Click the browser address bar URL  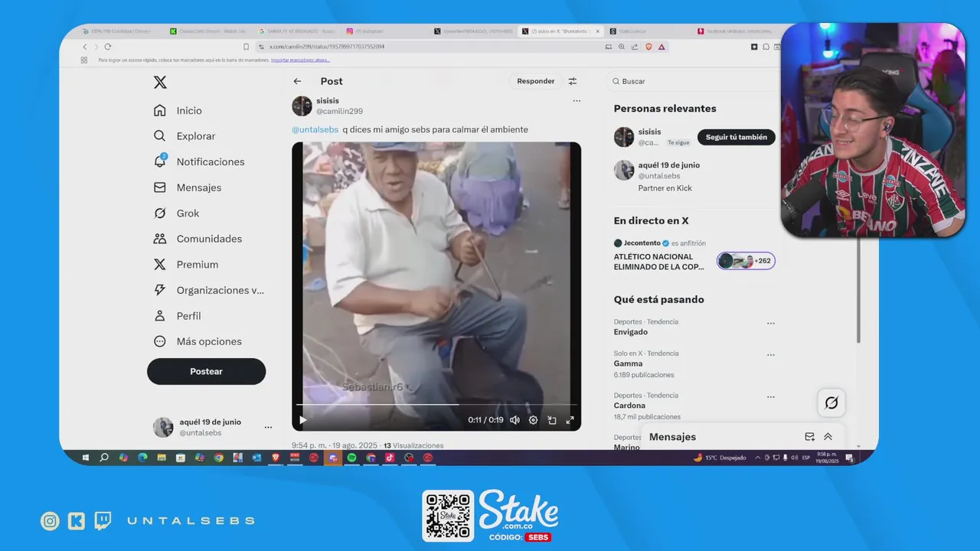tap(327, 47)
